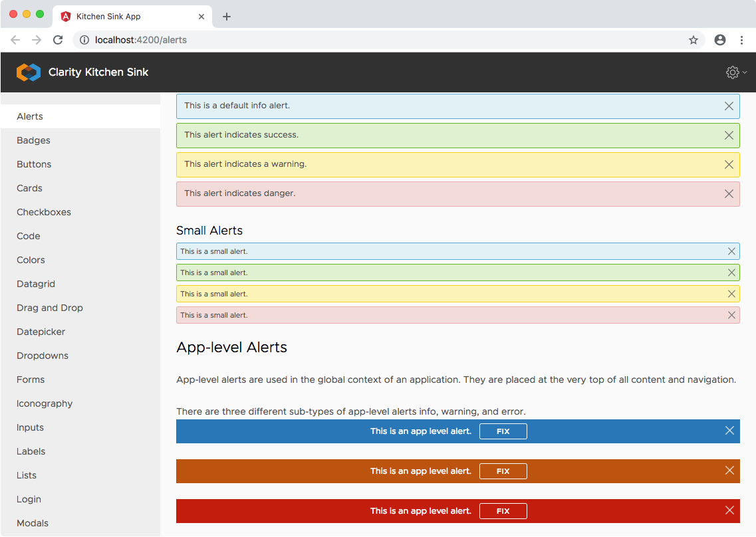
Task: Close the green small alert
Action: tap(731, 272)
